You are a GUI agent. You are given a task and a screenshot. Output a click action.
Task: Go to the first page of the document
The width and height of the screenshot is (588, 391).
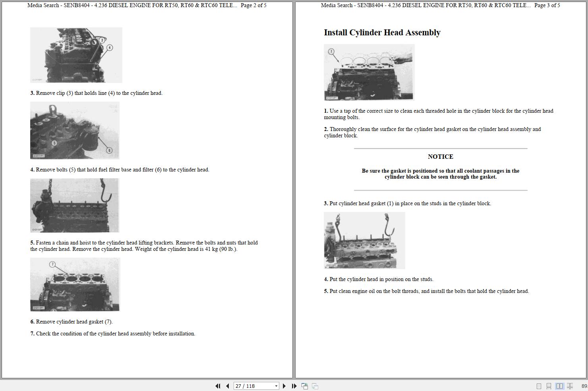coord(218,386)
